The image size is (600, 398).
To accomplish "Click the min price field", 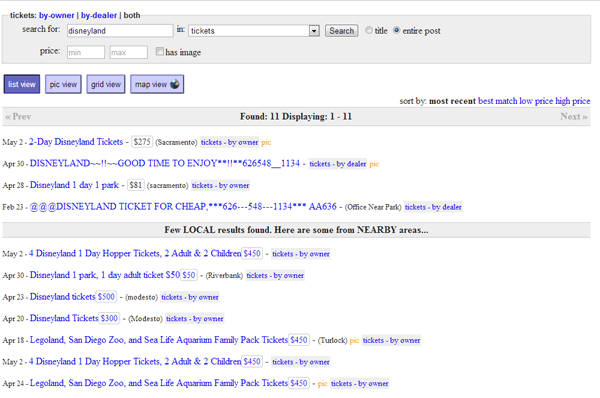I will coord(86,52).
